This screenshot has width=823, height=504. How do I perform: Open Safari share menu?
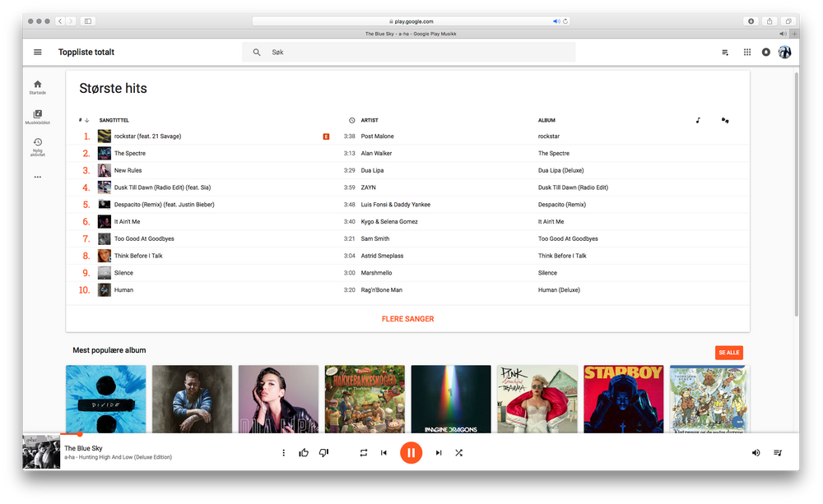click(770, 21)
